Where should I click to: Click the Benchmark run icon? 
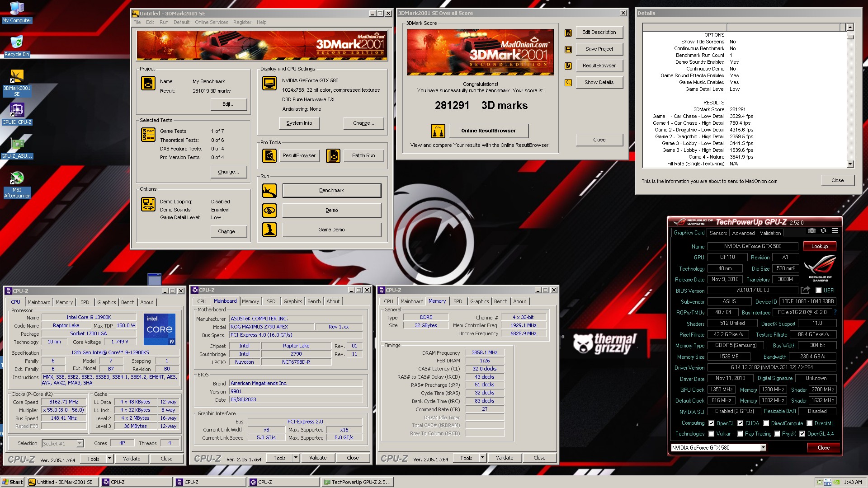pos(269,191)
